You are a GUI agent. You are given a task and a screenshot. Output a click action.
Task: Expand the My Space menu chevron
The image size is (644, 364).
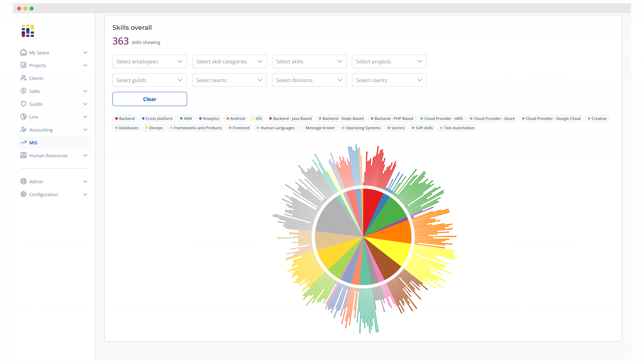[85, 53]
